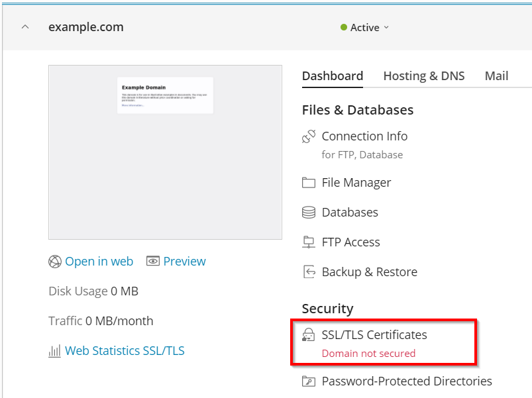Open the Active status dropdown
The width and height of the screenshot is (532, 398).
pos(364,28)
